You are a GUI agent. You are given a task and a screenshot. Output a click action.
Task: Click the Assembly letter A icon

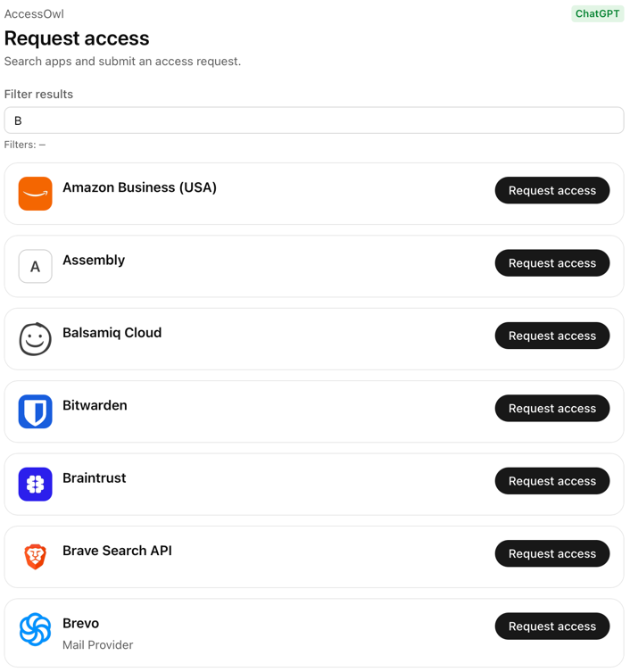(x=36, y=266)
